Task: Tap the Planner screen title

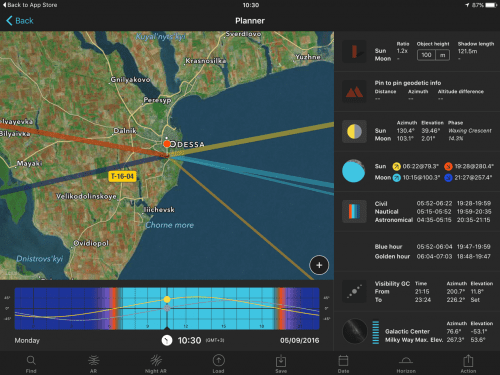Action: point(250,21)
